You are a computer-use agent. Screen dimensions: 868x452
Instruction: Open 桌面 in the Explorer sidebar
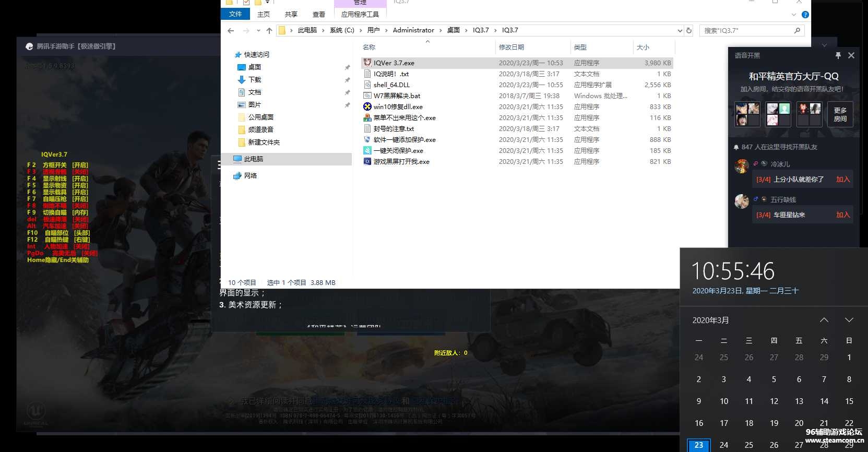tap(254, 67)
